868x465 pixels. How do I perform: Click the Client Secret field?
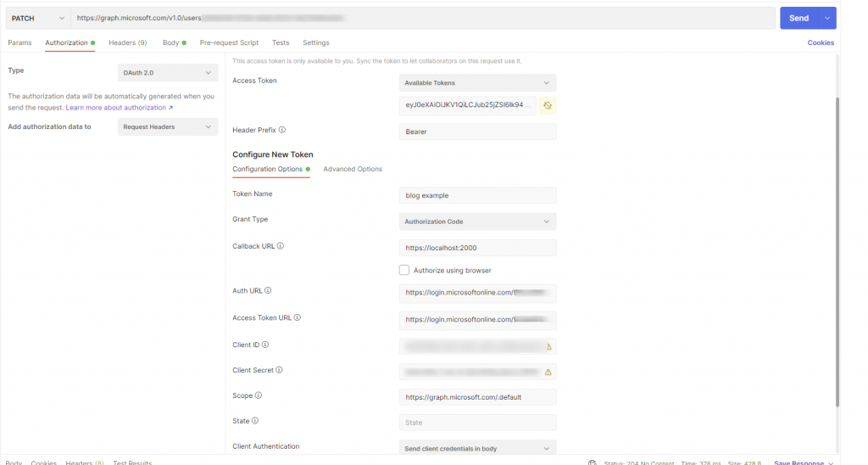click(478, 372)
